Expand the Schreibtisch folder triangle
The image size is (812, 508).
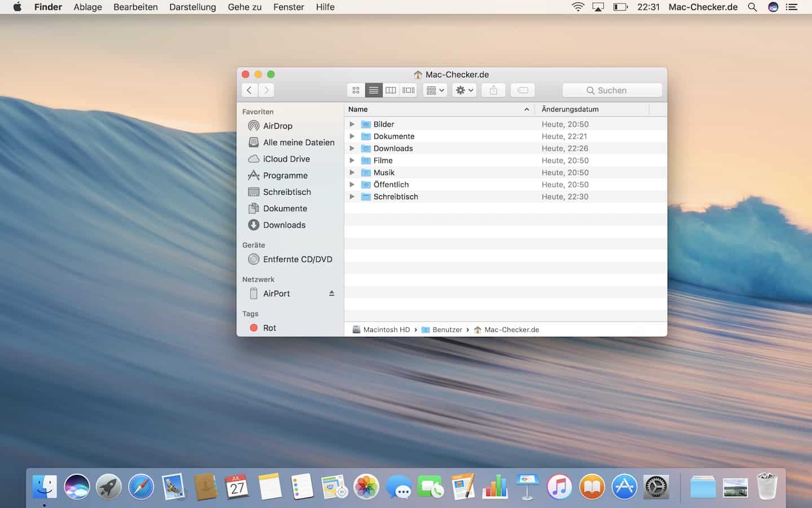pos(352,196)
